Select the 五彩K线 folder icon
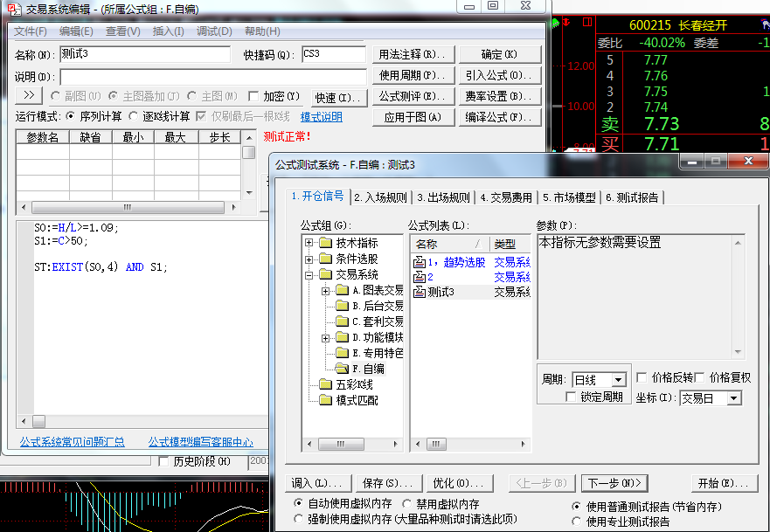 coord(325,384)
